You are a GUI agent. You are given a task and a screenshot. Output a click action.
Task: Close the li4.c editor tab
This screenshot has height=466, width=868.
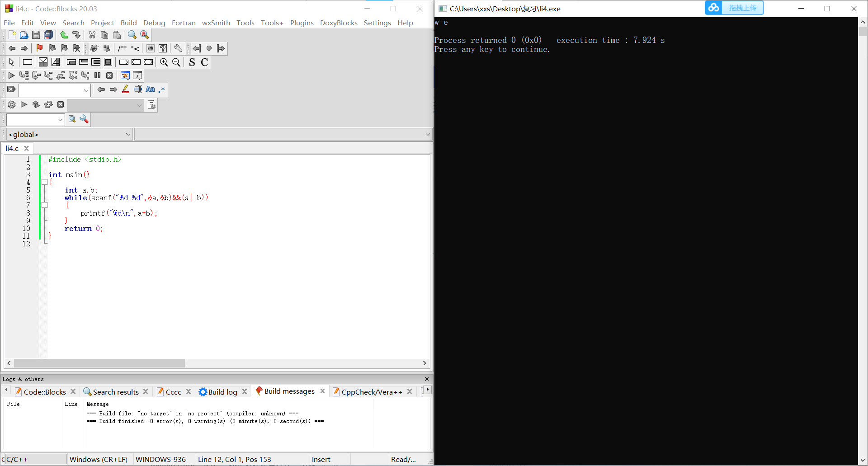[27, 148]
